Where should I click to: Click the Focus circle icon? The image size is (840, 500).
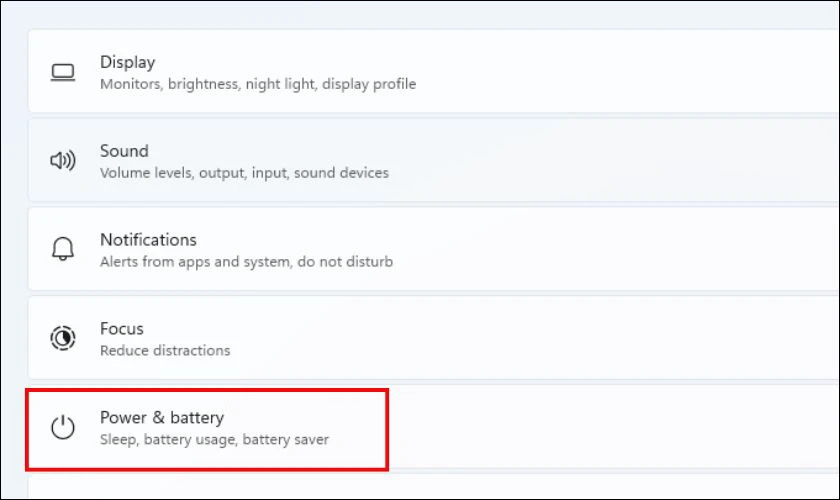pos(63,338)
